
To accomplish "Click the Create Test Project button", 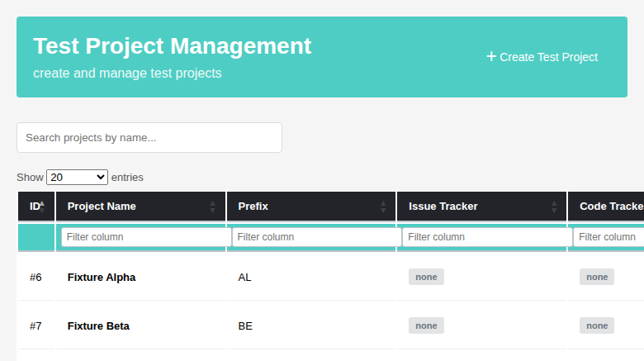I will 542,57.
